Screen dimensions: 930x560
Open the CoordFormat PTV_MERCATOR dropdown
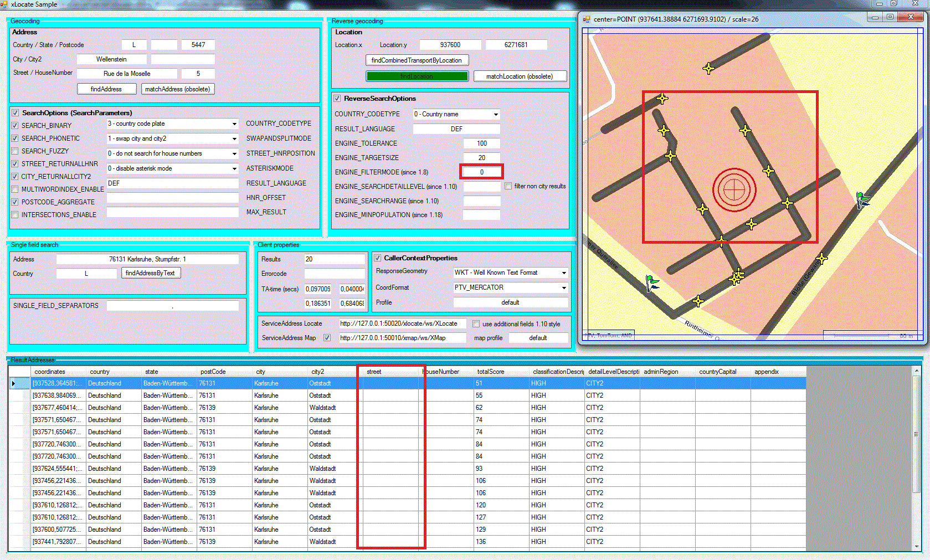(x=564, y=288)
